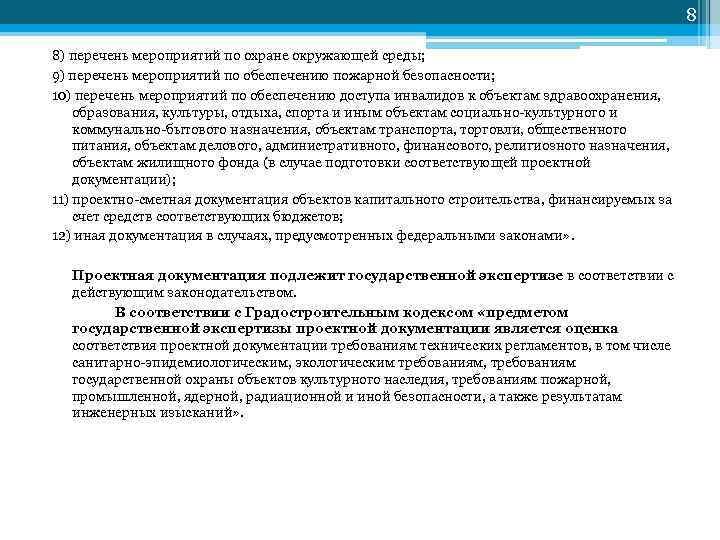
Task: Click the line 'объектам жилищного фонда'
Action: click(x=331, y=163)
